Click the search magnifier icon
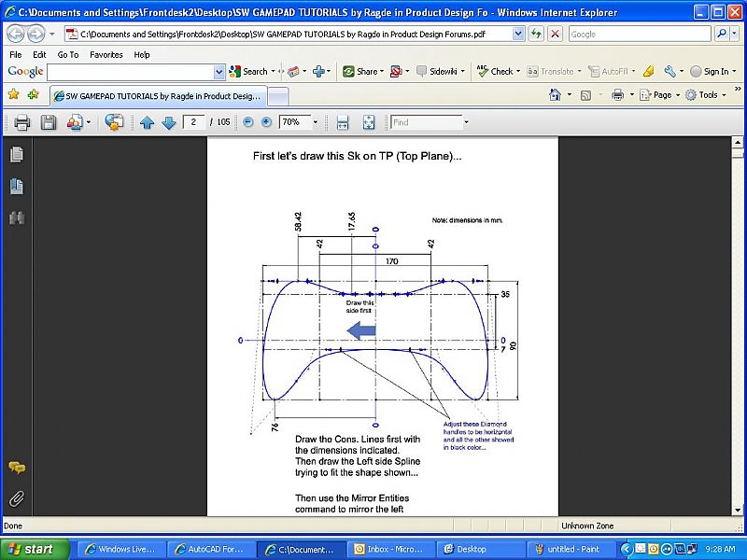The width and height of the screenshot is (747, 560). [722, 34]
